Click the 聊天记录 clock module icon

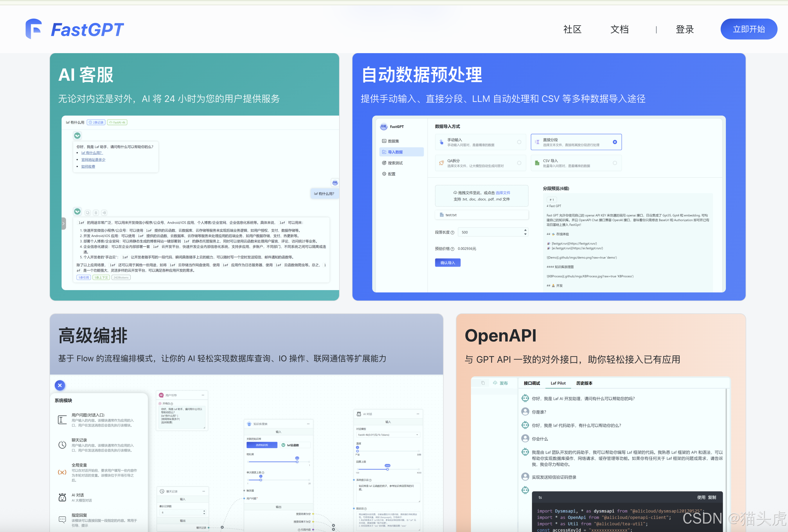[62, 445]
